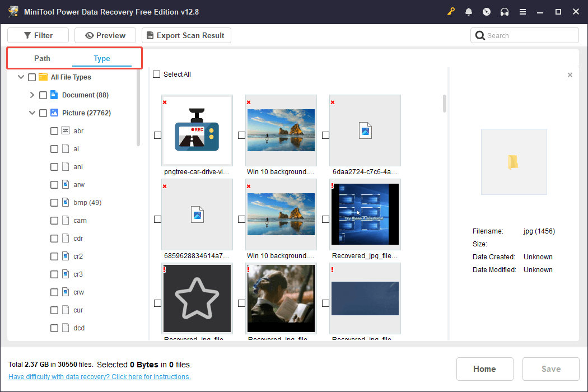Click the Home button

pyautogui.click(x=484, y=369)
